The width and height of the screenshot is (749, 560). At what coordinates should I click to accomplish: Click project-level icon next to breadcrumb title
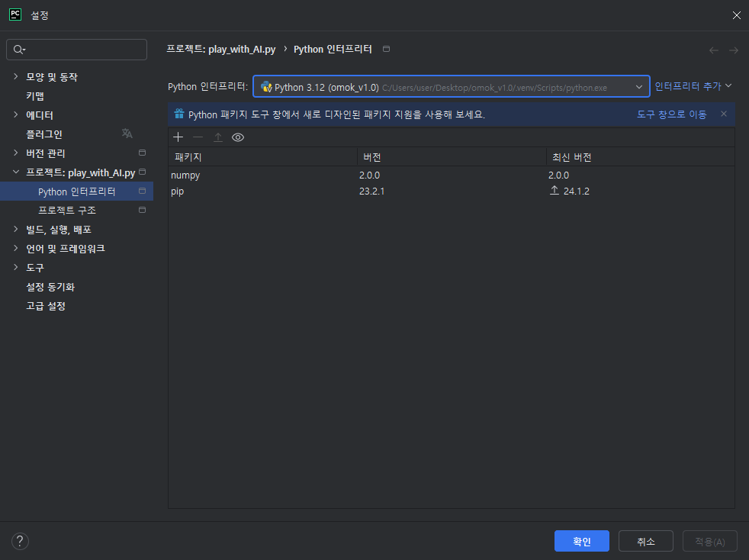(x=387, y=50)
